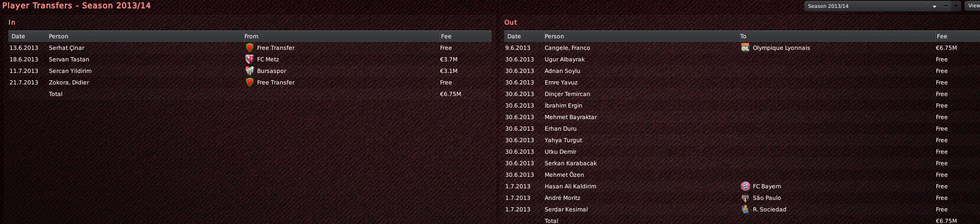Click the Olympique Lyonnais club badge
Screen dimensions: 980x224
745,48
